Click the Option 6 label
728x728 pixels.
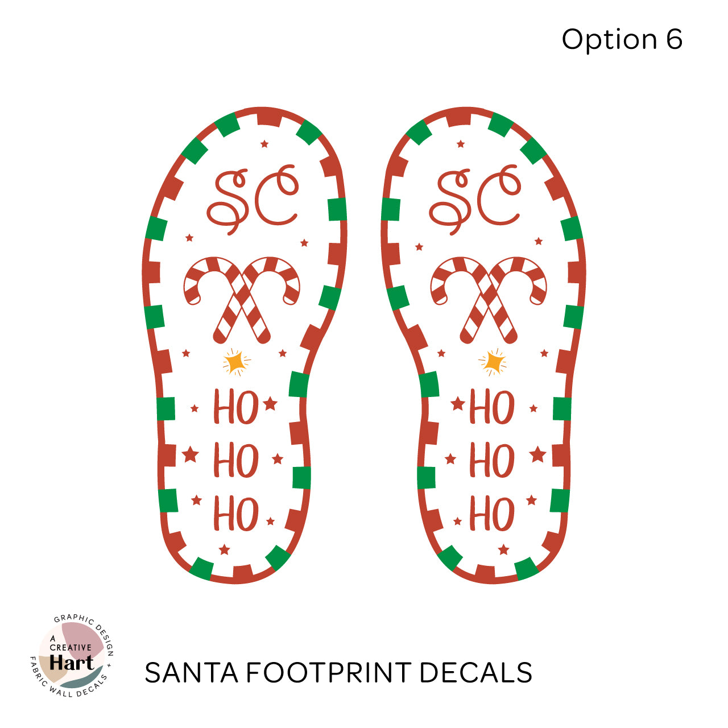(622, 39)
